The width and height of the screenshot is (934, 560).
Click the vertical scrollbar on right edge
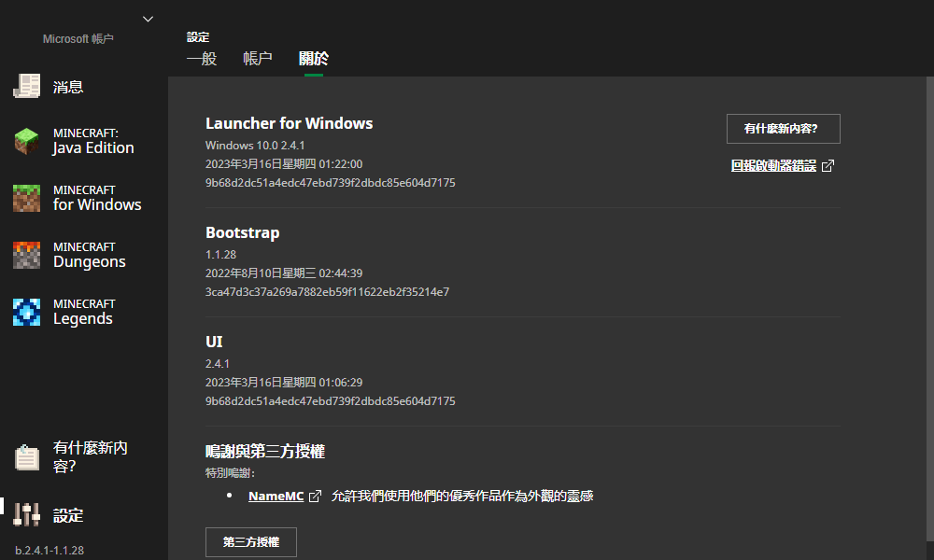[x=930, y=310]
